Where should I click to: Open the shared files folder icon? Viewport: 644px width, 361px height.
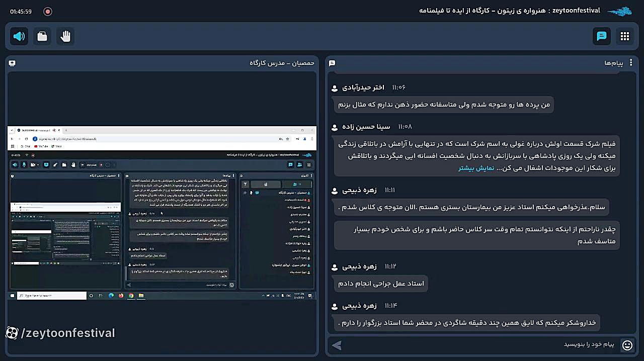point(42,36)
